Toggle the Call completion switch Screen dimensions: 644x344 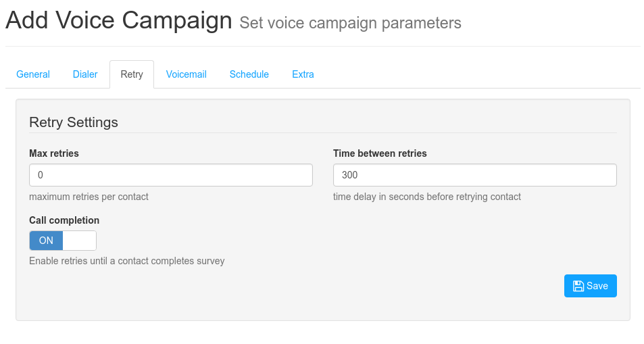[63, 241]
